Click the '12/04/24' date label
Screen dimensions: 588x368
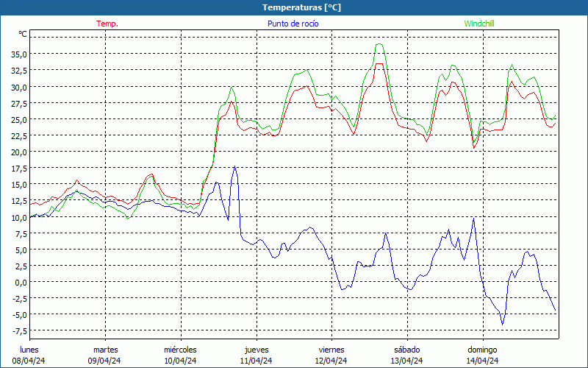331,361
